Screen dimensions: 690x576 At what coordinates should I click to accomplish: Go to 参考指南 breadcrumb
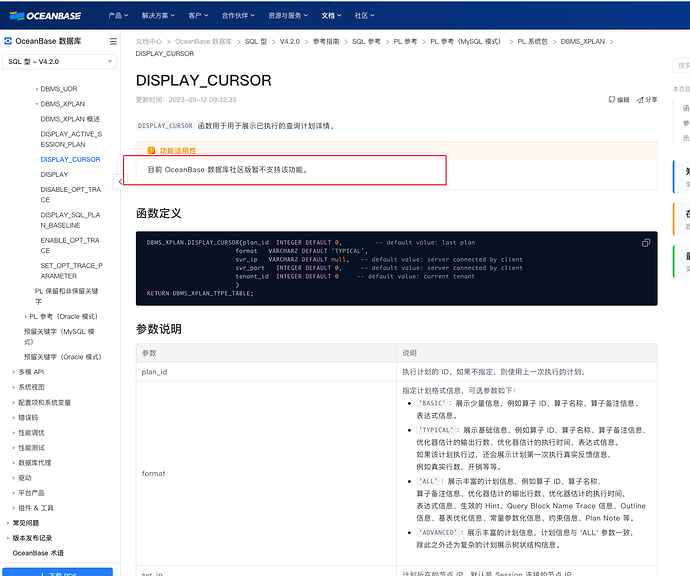coord(326,41)
